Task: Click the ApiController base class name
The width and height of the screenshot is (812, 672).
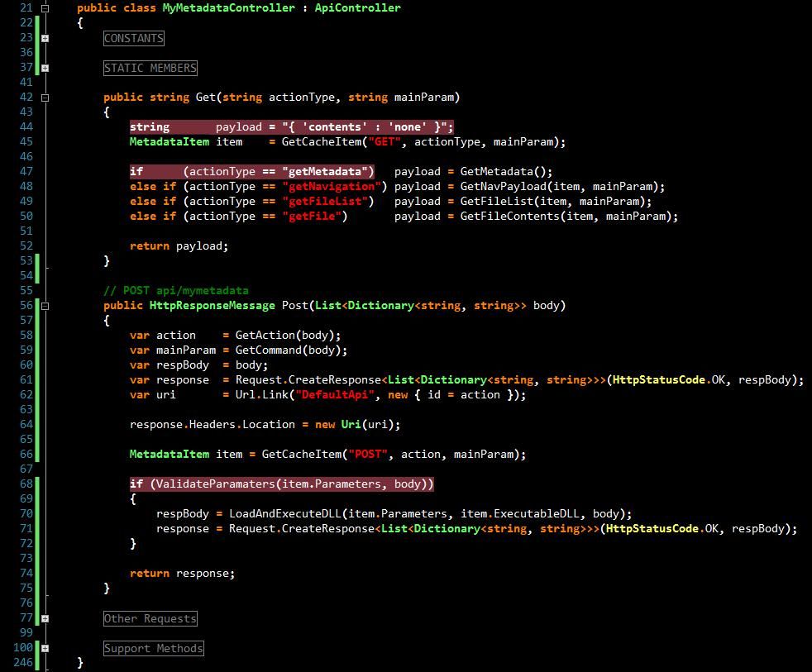Action: 357,7
